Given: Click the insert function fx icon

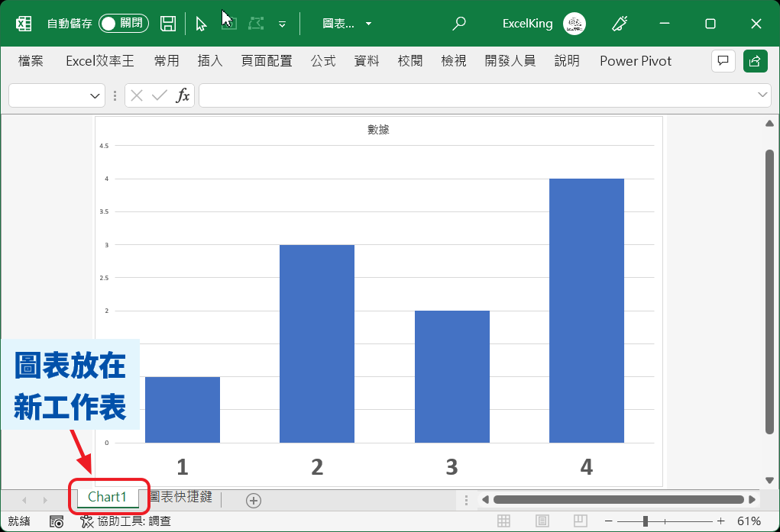Looking at the screenshot, I should 183,95.
